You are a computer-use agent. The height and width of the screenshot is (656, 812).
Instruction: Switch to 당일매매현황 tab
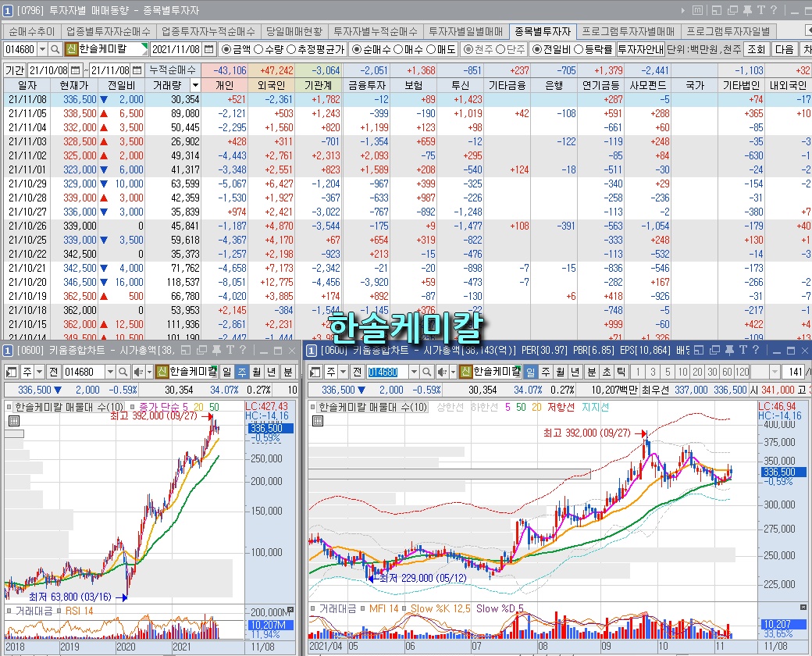(294, 31)
